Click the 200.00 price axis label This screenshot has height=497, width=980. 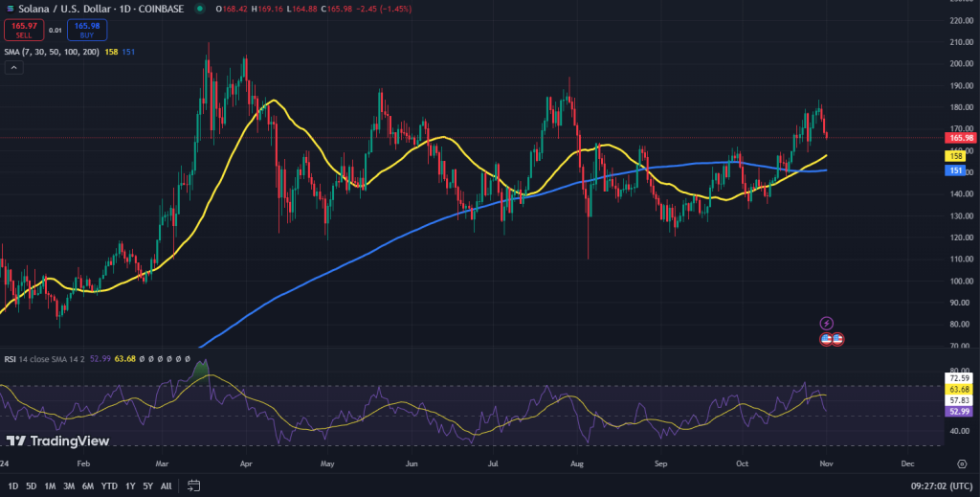[963, 64]
